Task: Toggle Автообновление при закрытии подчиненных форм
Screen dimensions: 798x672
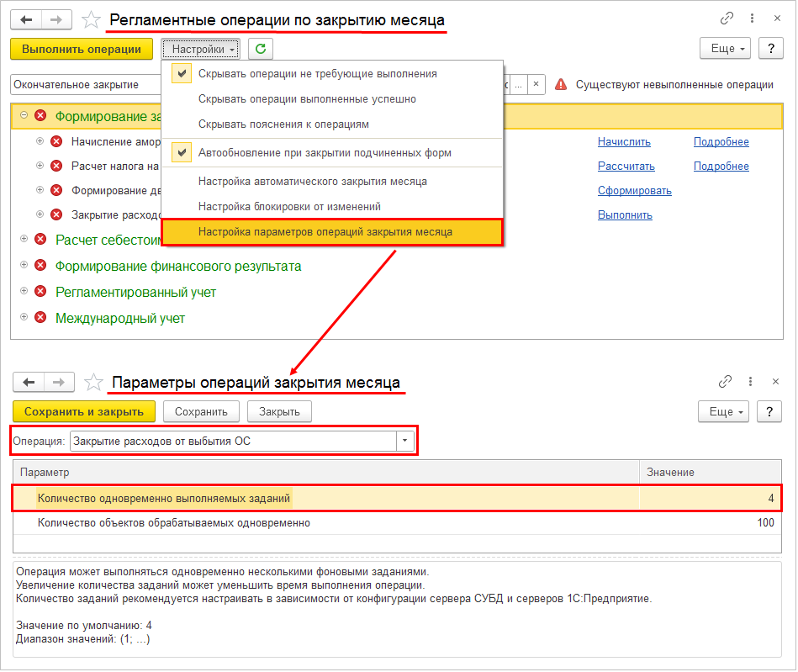Action: tap(332, 153)
